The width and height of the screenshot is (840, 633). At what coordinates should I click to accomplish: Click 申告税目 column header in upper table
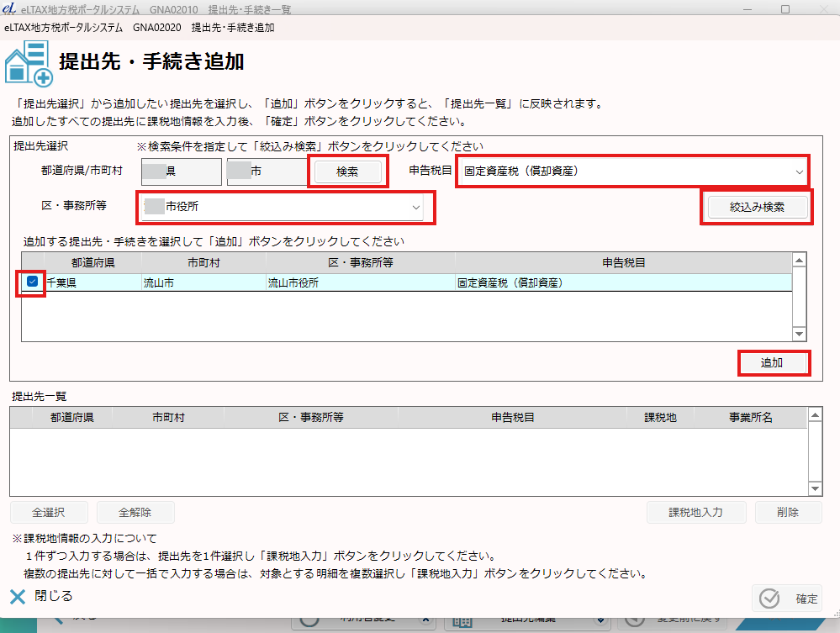(x=623, y=262)
